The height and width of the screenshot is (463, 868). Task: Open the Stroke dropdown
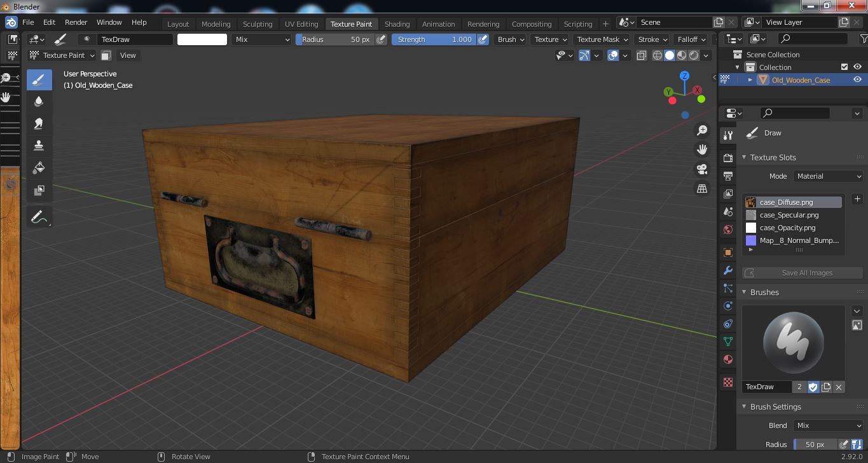click(651, 39)
